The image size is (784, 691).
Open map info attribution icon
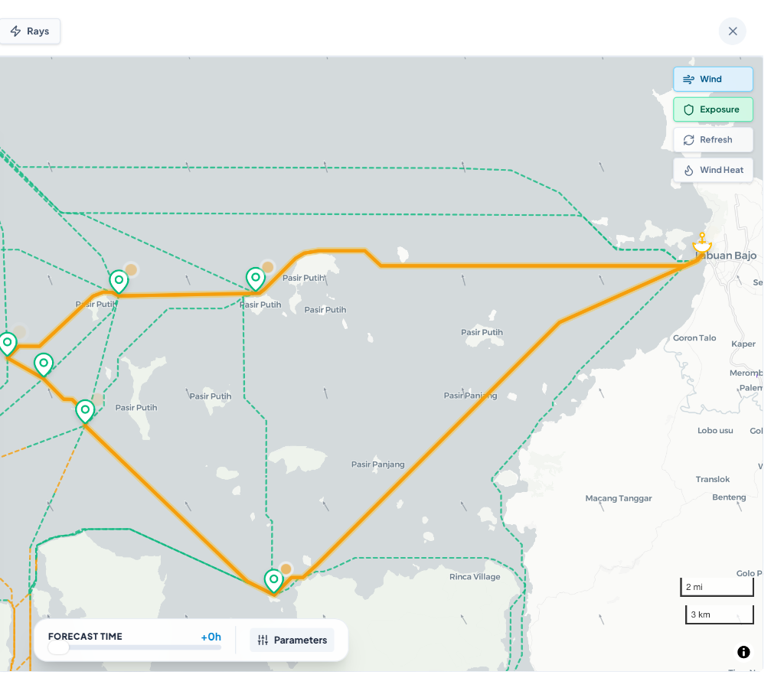point(743,652)
